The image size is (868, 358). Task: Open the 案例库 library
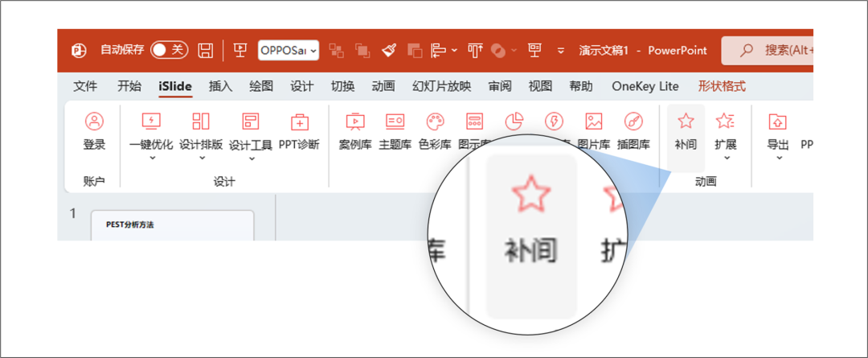point(355,131)
